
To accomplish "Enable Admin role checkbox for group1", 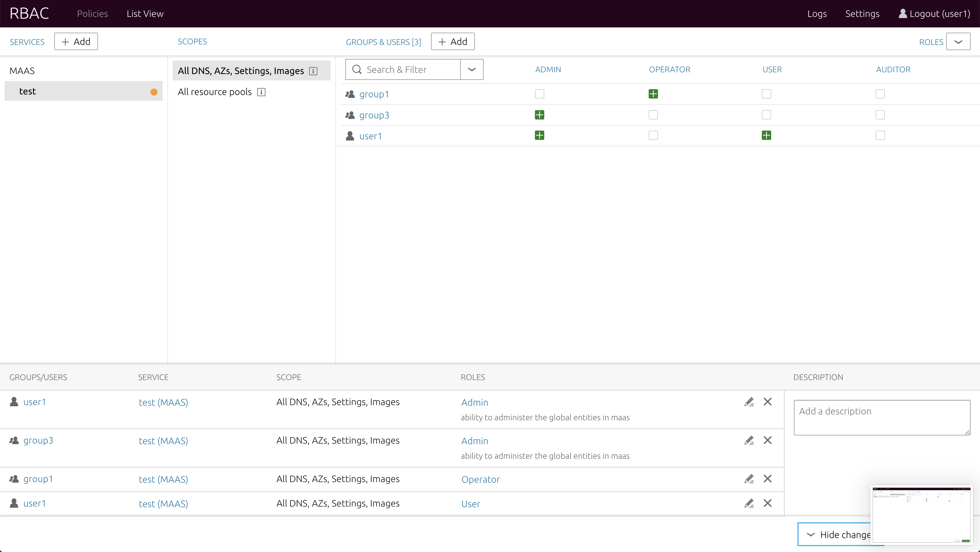I will click(x=539, y=94).
